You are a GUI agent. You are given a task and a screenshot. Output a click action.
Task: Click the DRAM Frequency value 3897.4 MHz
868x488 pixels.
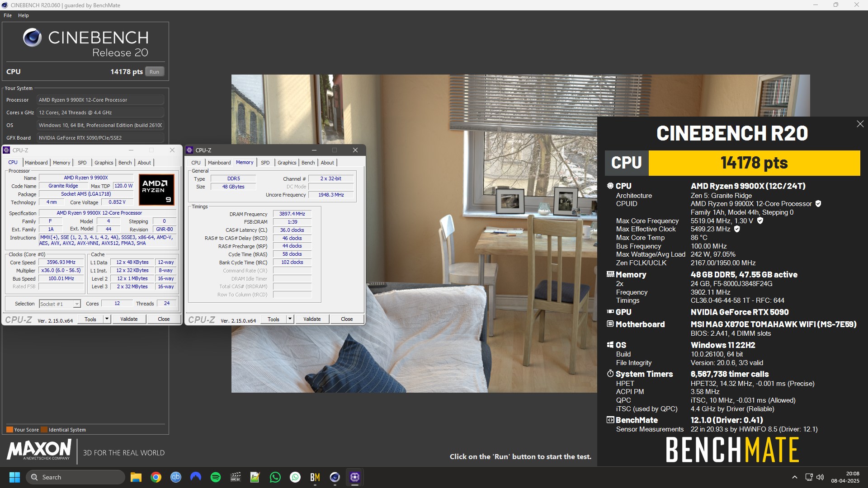[292, 214]
